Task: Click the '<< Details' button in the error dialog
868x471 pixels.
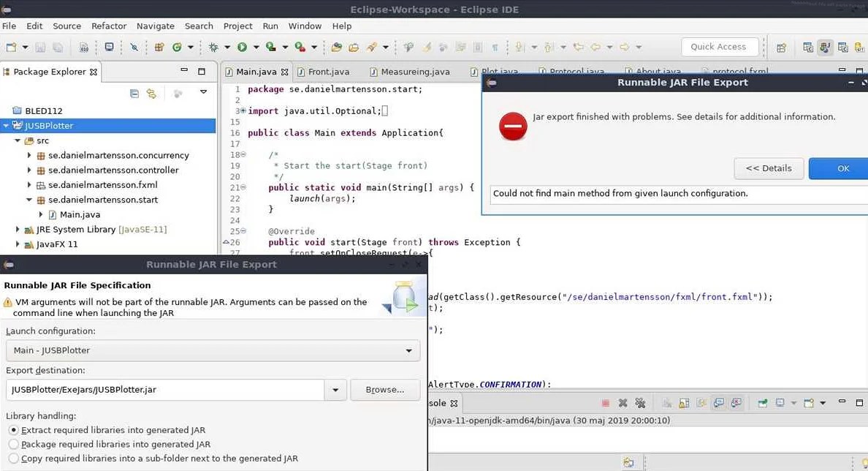Action: [x=769, y=168]
